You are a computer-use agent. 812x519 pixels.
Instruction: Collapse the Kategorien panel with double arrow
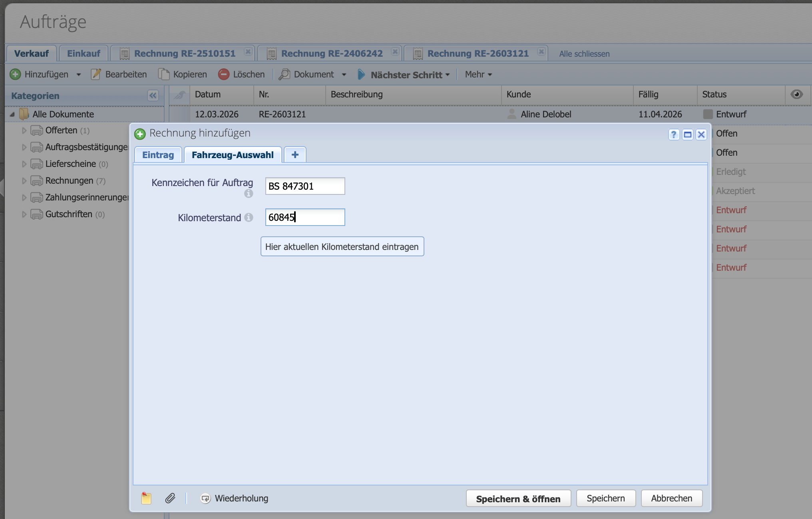(153, 95)
